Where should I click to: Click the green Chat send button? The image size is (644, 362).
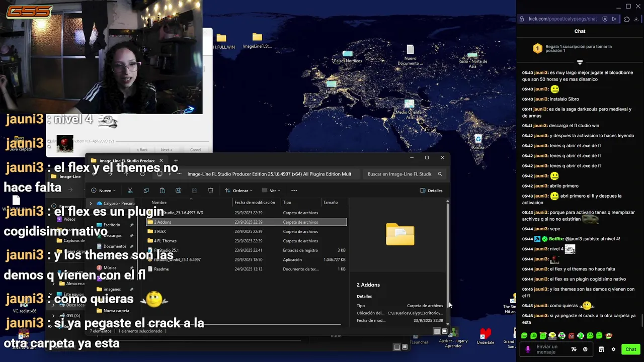(x=631, y=349)
